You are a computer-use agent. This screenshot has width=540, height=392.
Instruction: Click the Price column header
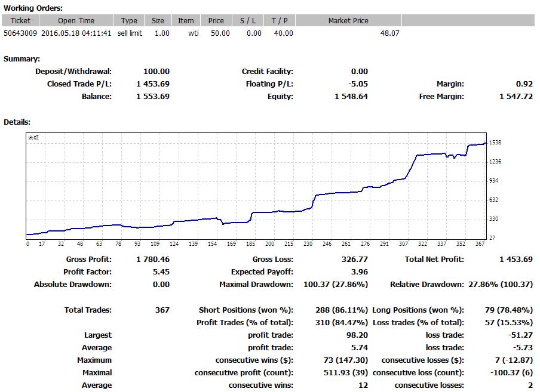[x=216, y=20]
